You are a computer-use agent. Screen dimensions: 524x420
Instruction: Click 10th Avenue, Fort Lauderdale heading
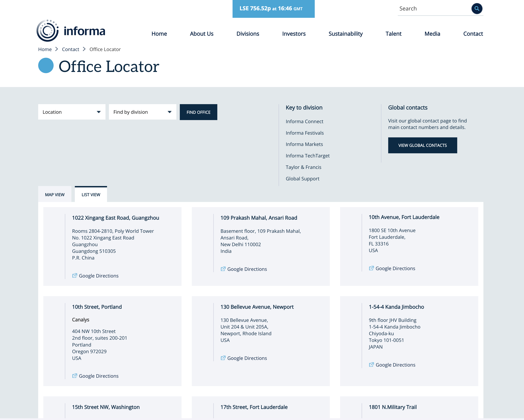pos(404,217)
